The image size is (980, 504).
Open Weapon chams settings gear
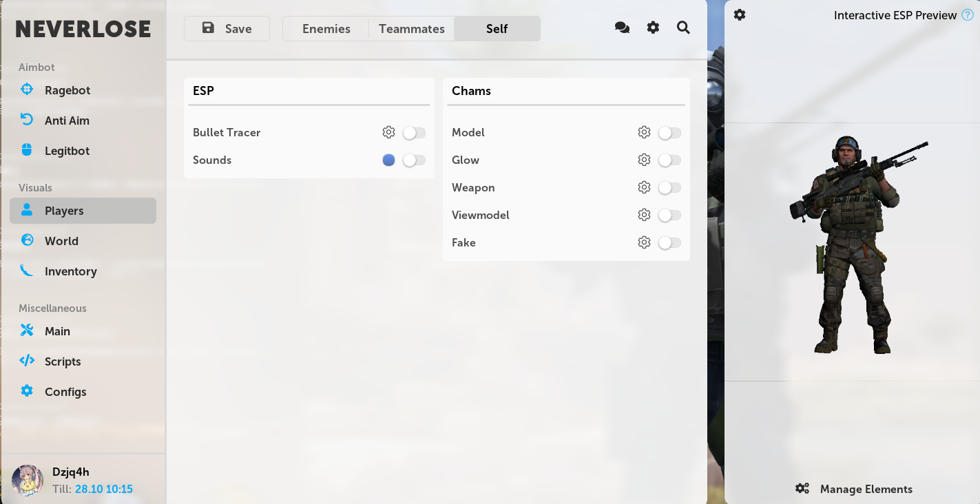644,187
